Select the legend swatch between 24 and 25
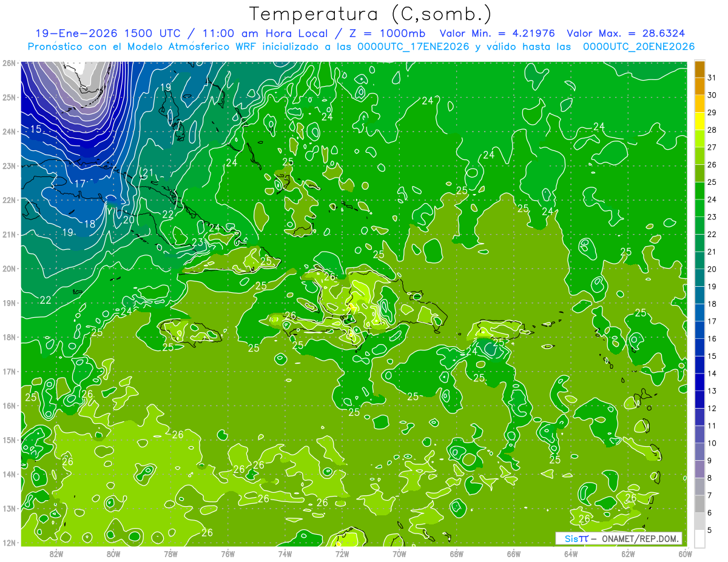 pos(699,190)
